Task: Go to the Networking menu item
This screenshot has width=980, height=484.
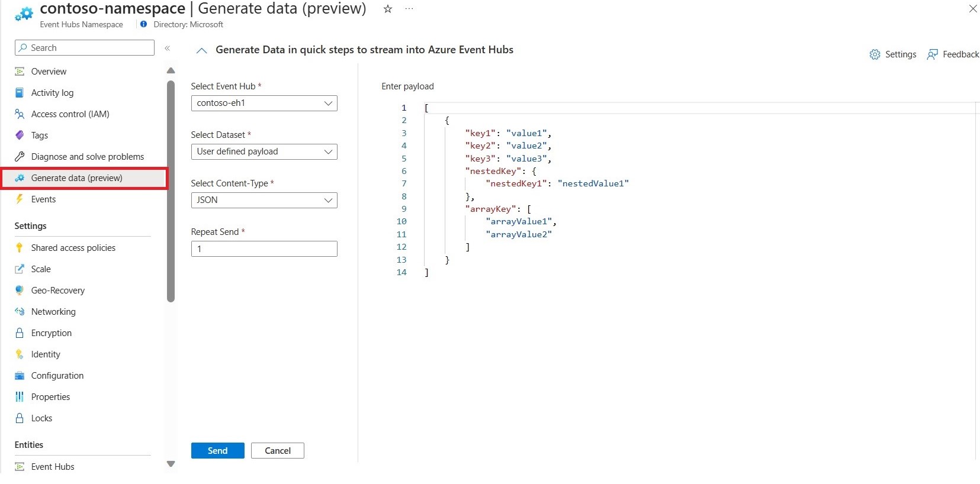Action: (x=53, y=312)
